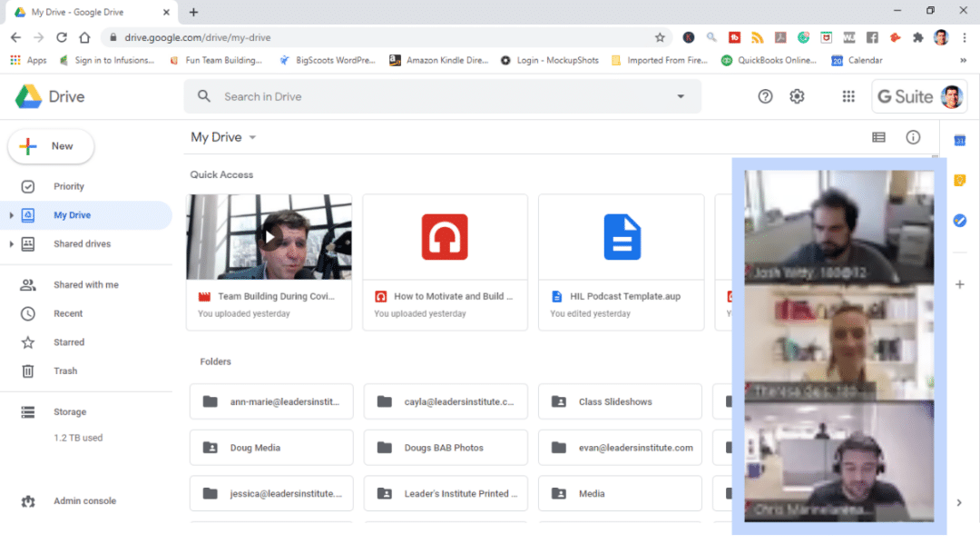
Task: Bookmark this page with star icon
Action: pos(660,37)
